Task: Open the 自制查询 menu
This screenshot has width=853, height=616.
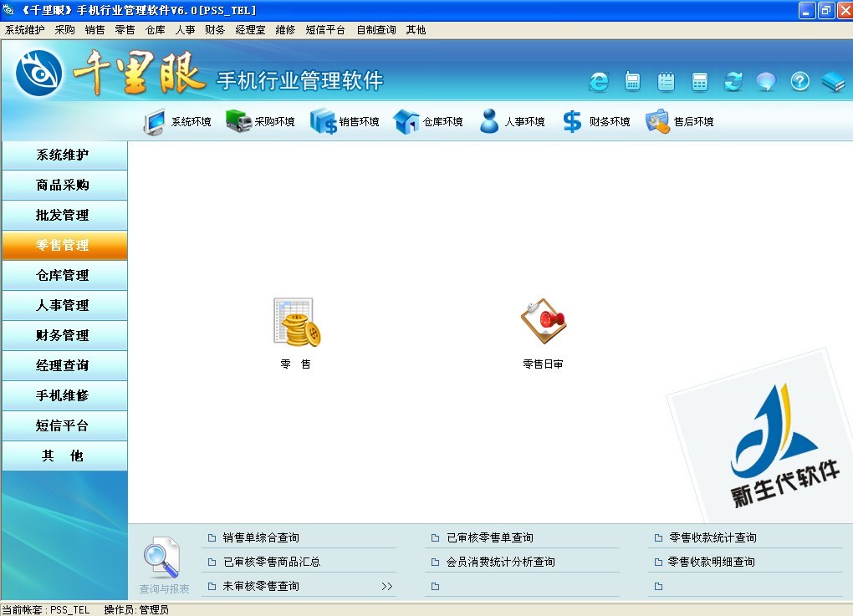Action: (x=376, y=30)
